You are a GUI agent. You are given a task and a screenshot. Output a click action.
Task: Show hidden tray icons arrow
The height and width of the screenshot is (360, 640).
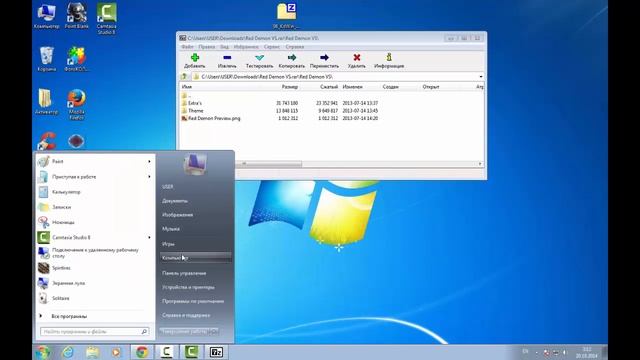click(536, 353)
